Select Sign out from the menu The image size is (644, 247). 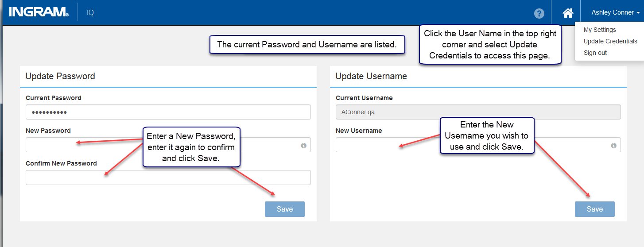[595, 53]
